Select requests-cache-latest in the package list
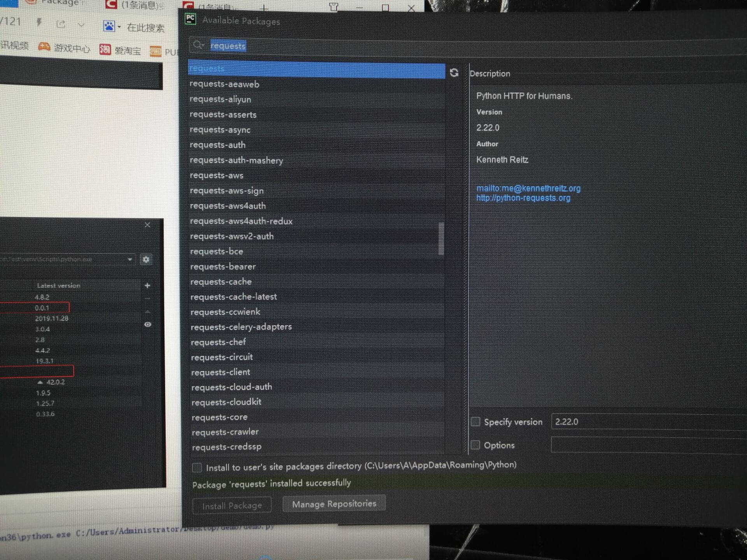The image size is (747, 560). [x=316, y=297]
